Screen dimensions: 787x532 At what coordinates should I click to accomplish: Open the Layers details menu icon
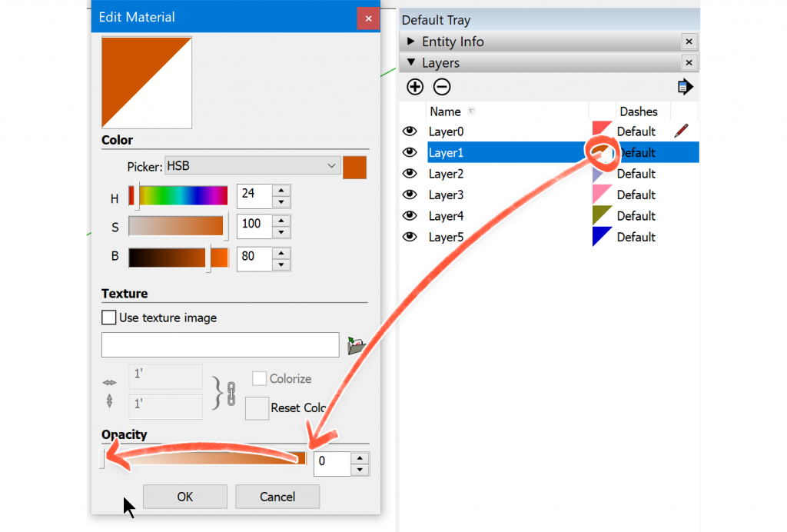click(x=686, y=87)
